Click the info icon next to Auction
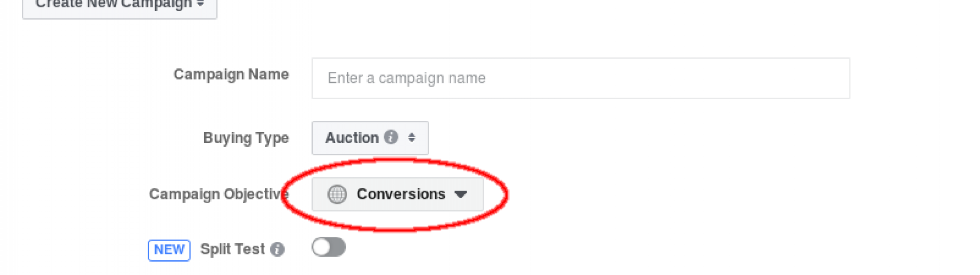 (391, 137)
